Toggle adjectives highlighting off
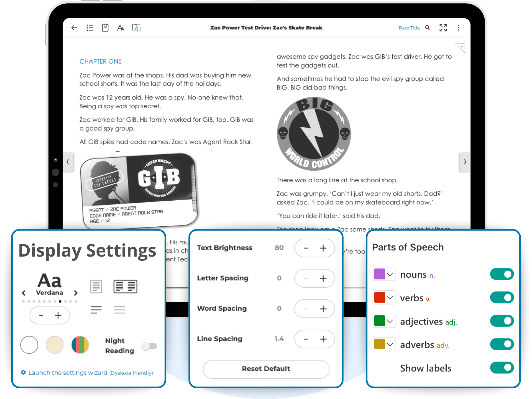532x399 pixels. [x=502, y=321]
